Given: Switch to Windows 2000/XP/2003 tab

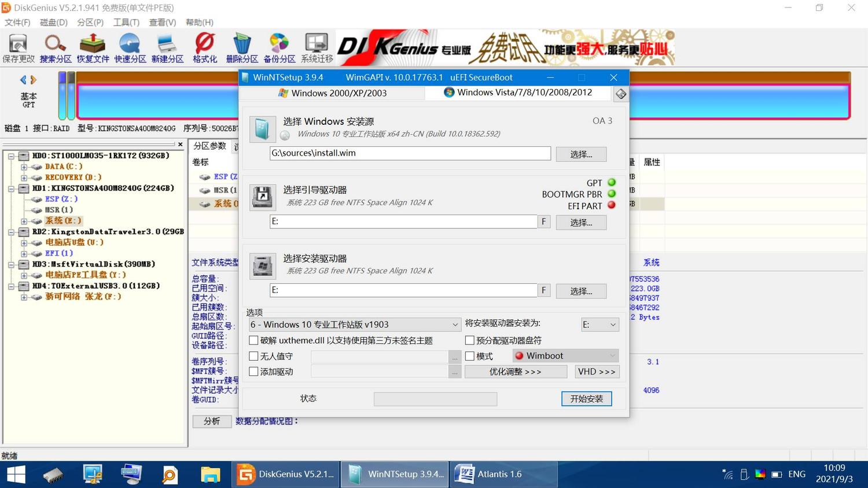Looking at the screenshot, I should click(x=332, y=93).
